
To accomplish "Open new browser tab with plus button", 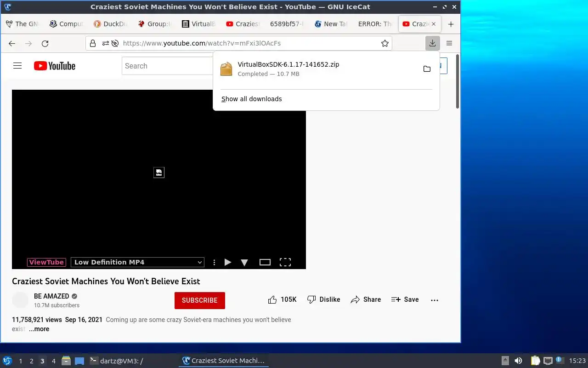I will [x=451, y=24].
